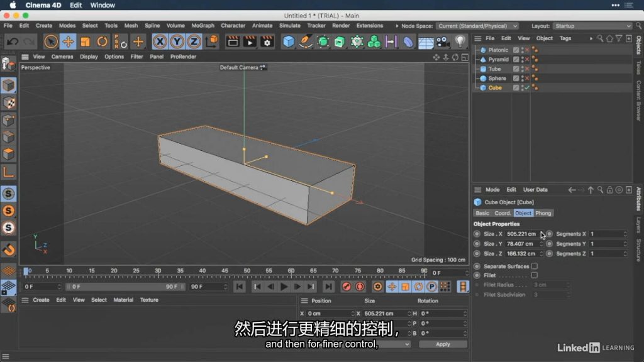
Task: Go to end of animation
Action: pos(328,287)
